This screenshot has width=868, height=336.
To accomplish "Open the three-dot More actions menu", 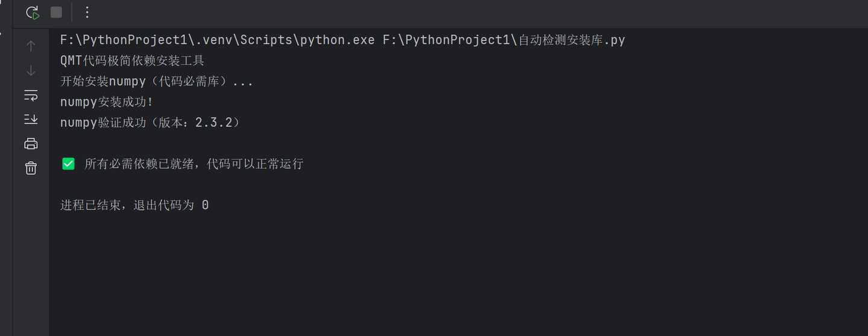I will (87, 12).
